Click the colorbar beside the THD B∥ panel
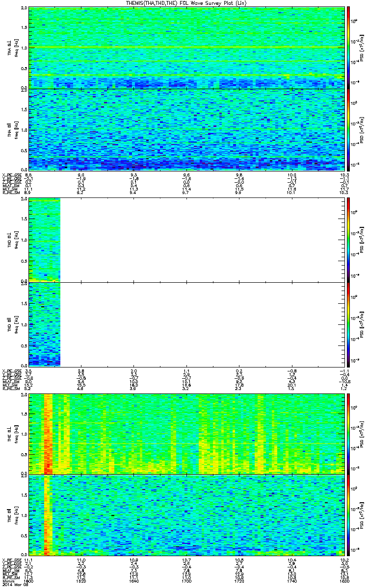This screenshot has height=588, width=368. click(x=349, y=324)
